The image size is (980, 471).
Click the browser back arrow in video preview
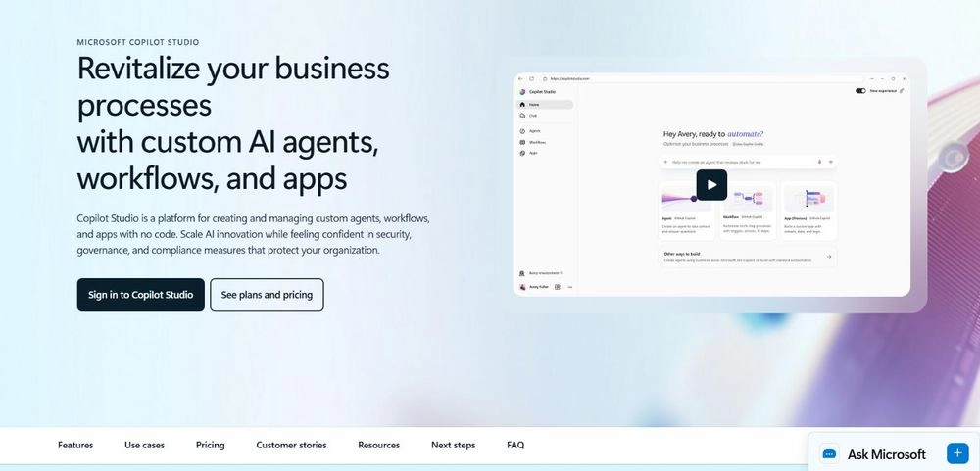tap(520, 78)
